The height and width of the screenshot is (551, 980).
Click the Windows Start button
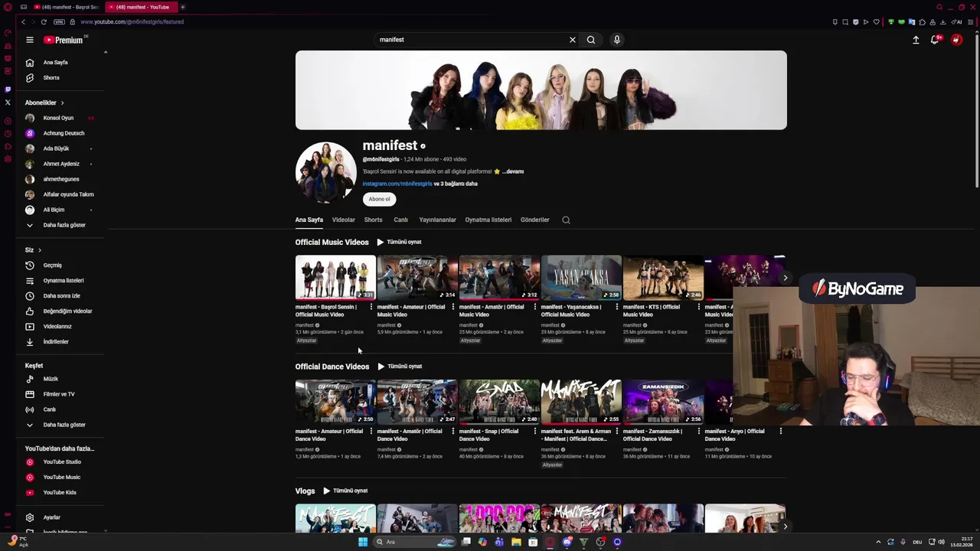362,542
